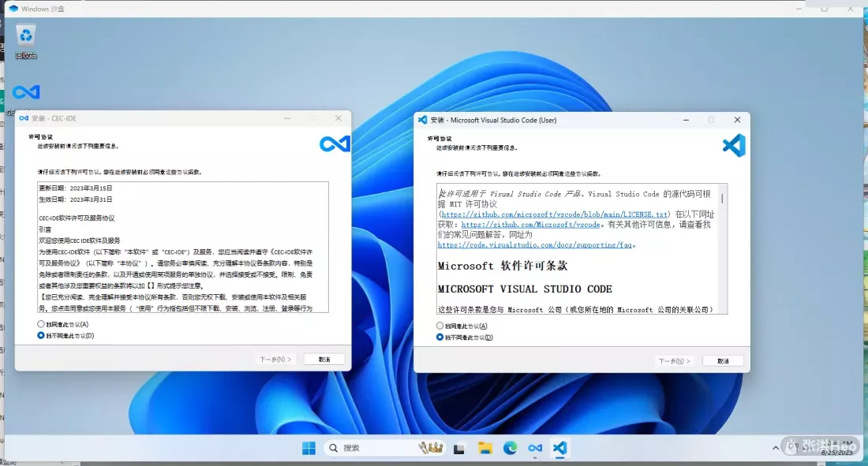
Task: Open Microsoft Edge from the taskbar
Action: pyautogui.click(x=510, y=449)
